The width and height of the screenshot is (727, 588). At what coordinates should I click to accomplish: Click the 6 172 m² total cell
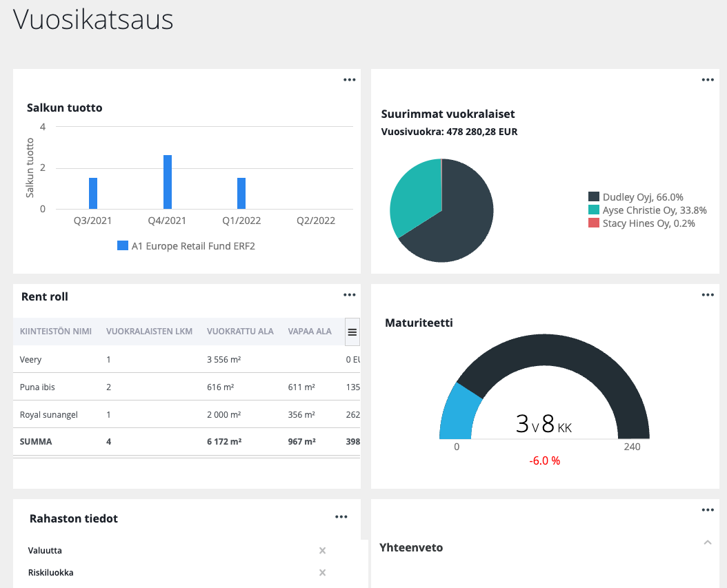pos(224,442)
